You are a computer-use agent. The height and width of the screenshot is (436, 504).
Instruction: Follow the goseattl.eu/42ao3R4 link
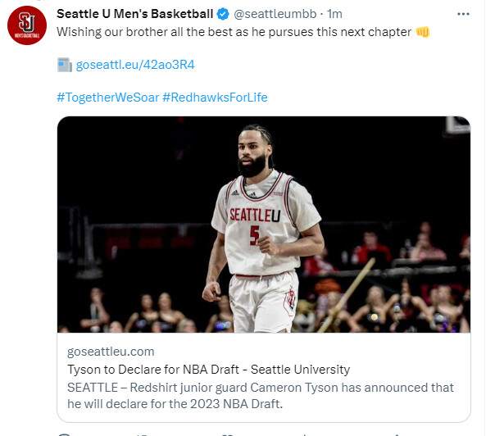135,65
